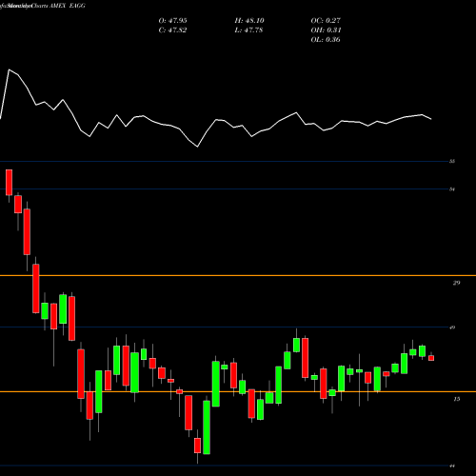The height and width of the screenshot is (476, 476).
Task: Click the last red candlestick on the right
Action: pyautogui.click(x=431, y=358)
